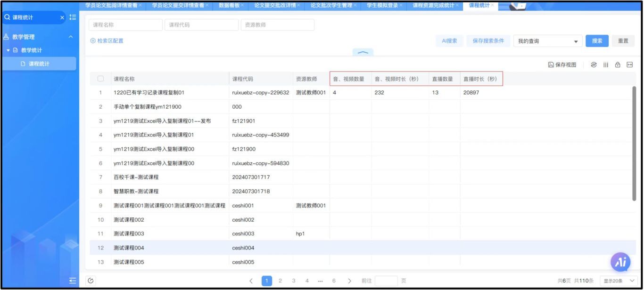The image size is (644, 290).
Task: Collapse the 教学管理 sidebar section
Action: [x=71, y=37]
